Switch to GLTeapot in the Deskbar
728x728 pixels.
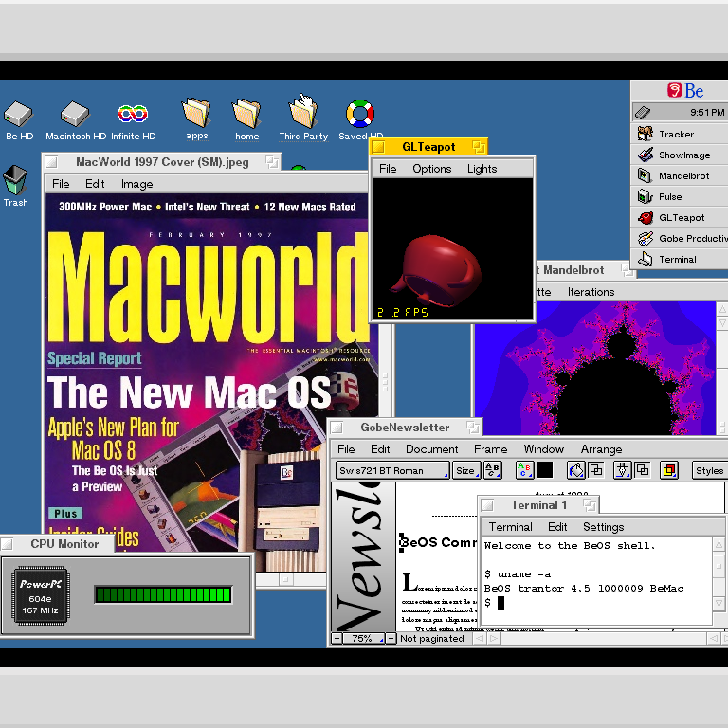point(680,218)
